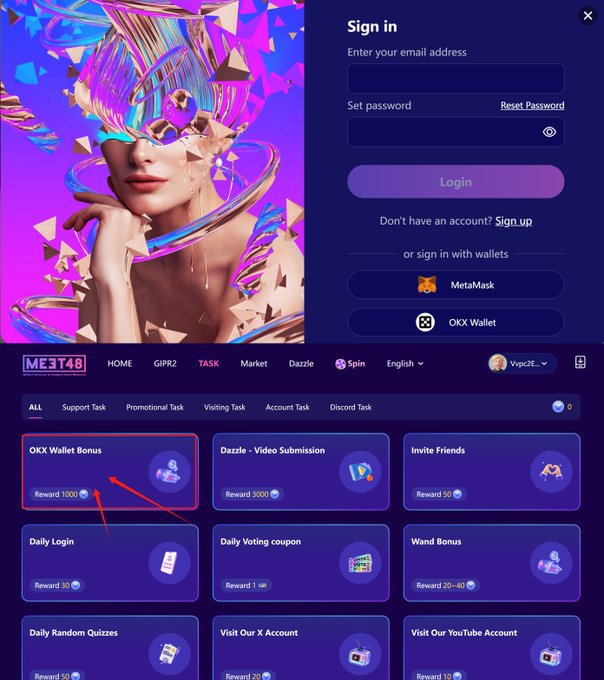Click the MetaMask fox icon
The image size is (604, 680).
427,284
